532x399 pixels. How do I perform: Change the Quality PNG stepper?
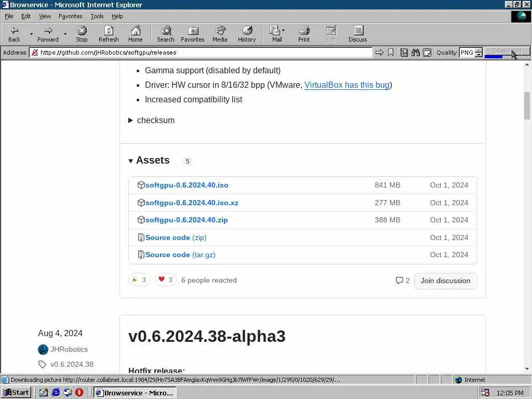(x=478, y=52)
